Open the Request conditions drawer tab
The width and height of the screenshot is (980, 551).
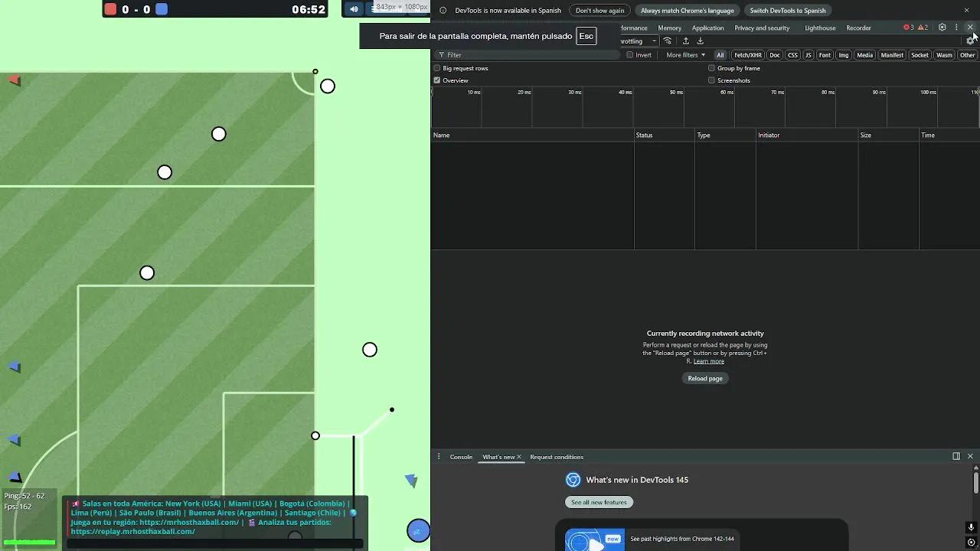click(x=557, y=457)
